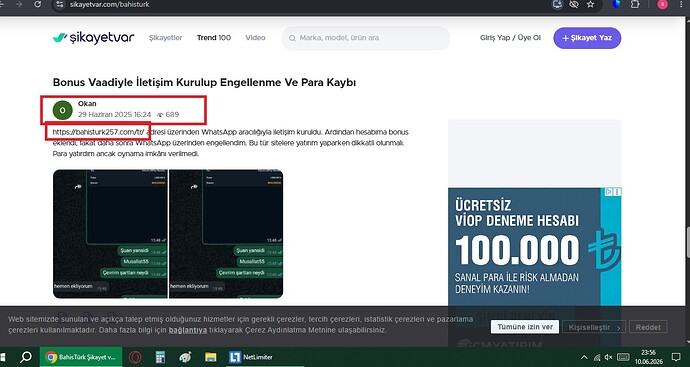Accept all cookies with Tümüne izin ver
The width and height of the screenshot is (690, 367).
click(x=525, y=327)
